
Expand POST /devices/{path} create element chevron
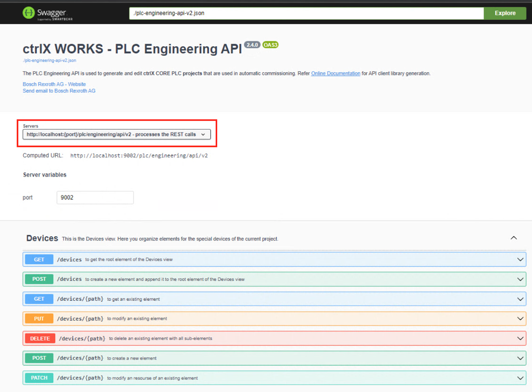520,358
